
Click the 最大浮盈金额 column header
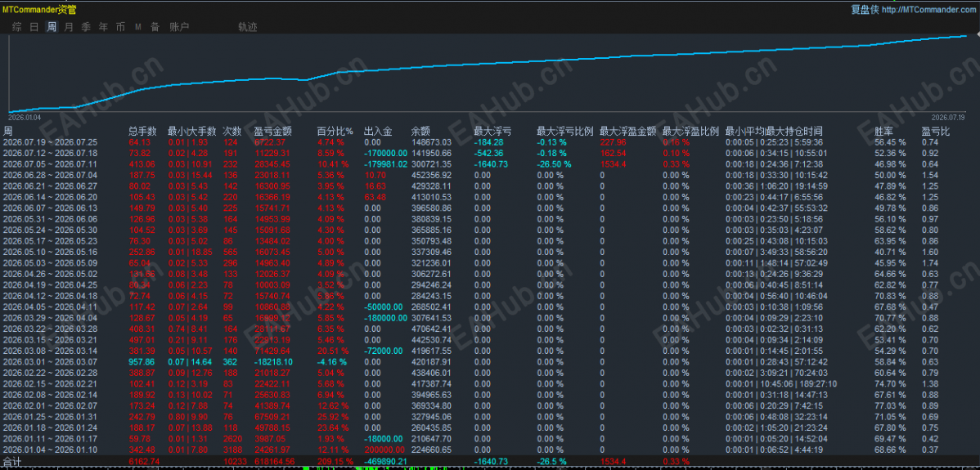pos(628,131)
